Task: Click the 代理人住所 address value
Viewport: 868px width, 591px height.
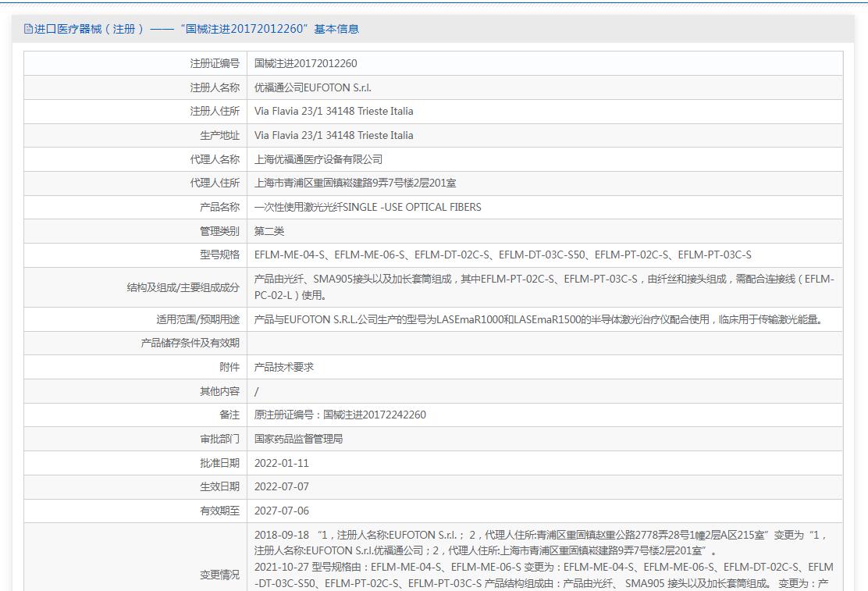Action: 355,183
